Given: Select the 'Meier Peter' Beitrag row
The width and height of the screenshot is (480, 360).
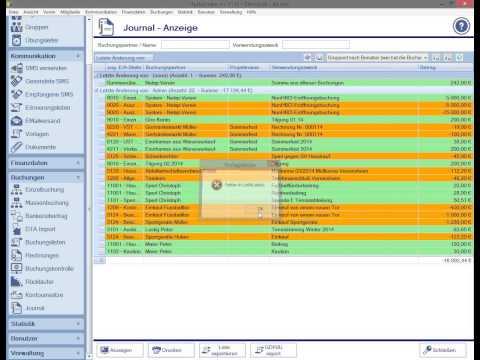Looking at the screenshot, I should tap(289, 244).
